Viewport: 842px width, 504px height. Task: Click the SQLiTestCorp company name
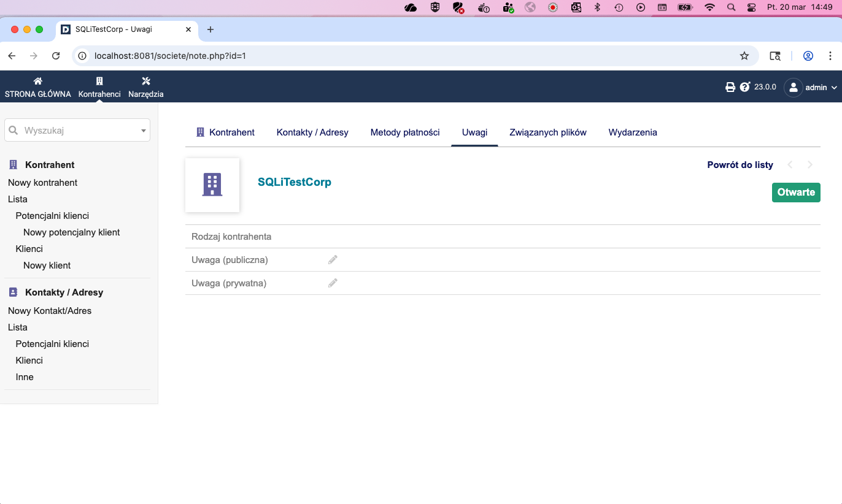(295, 182)
